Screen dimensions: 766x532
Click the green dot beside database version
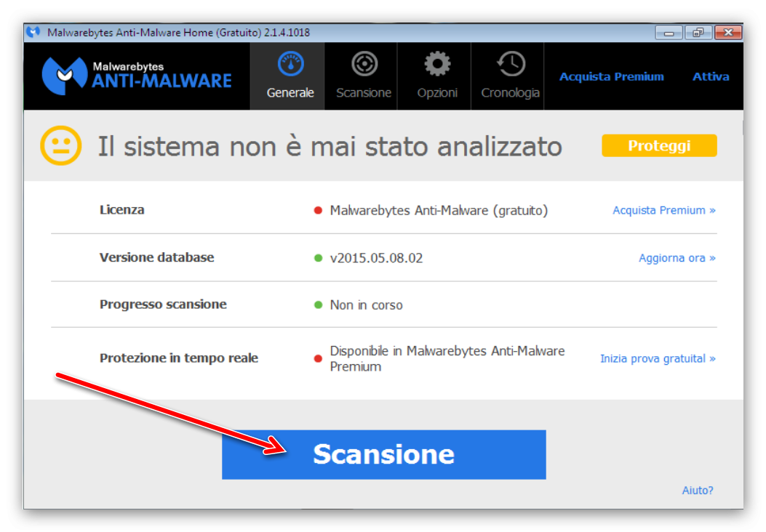pos(318,258)
